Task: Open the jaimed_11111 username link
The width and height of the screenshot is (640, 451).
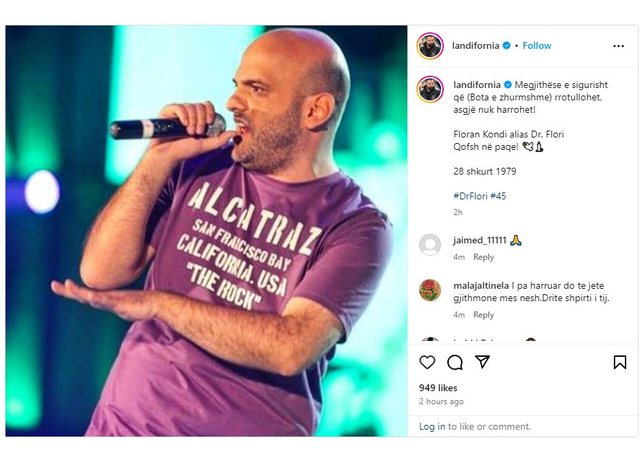Action: (x=479, y=240)
